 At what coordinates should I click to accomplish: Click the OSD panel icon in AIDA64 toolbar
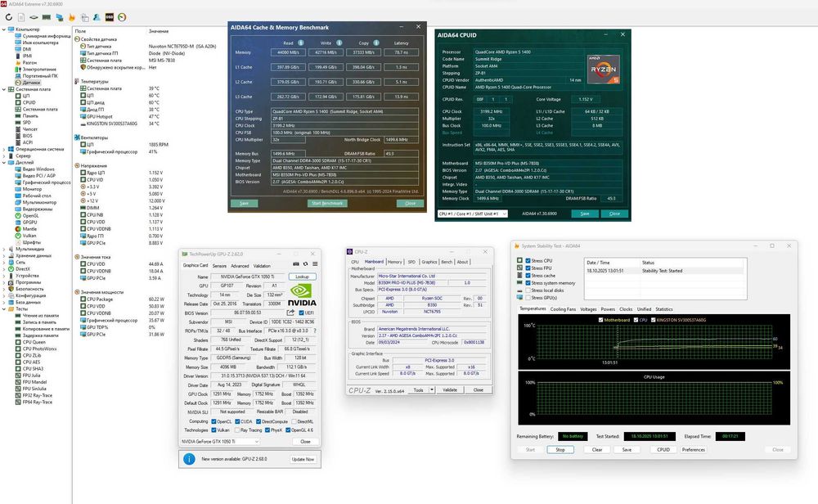point(110,17)
